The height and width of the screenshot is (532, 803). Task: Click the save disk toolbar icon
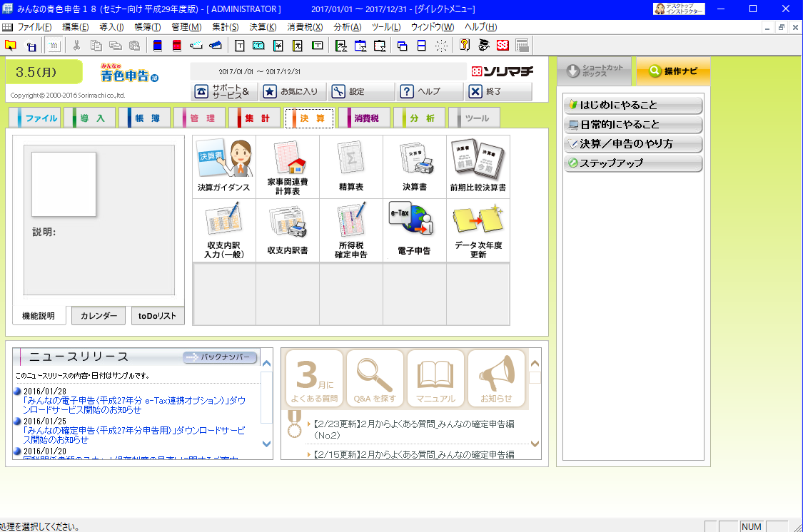click(x=31, y=46)
